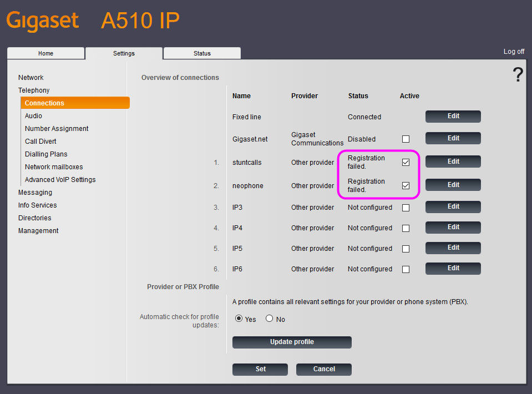
Task: Open the Settings tab
Action: point(124,53)
